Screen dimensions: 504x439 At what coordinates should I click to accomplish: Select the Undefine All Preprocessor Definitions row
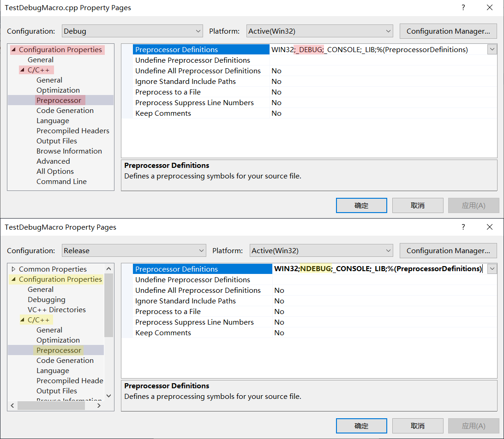tap(198, 71)
